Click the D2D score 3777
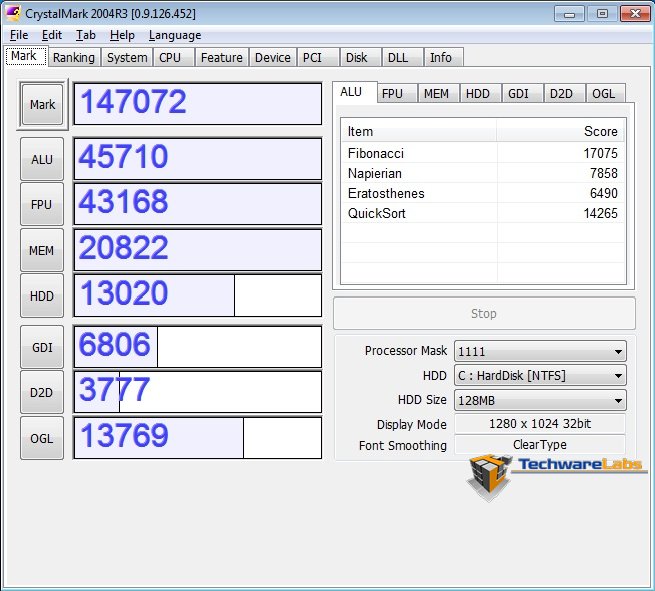This screenshot has width=655, height=591. point(198,392)
